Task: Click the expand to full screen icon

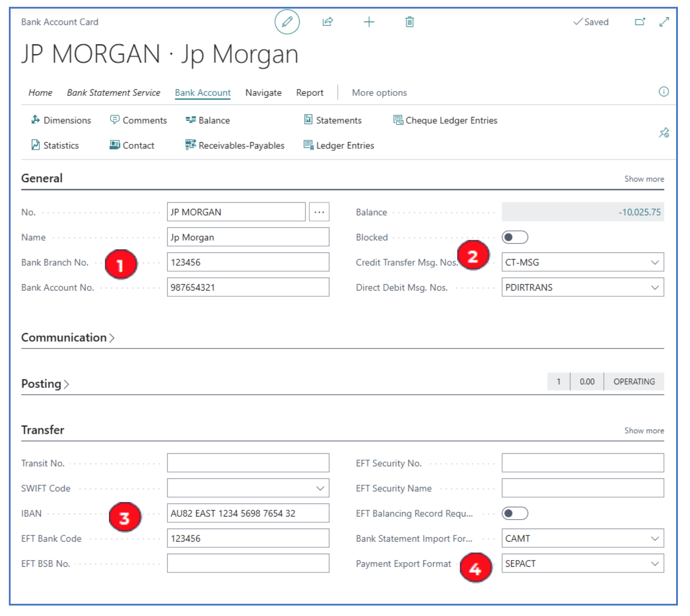Action: pyautogui.click(x=664, y=22)
